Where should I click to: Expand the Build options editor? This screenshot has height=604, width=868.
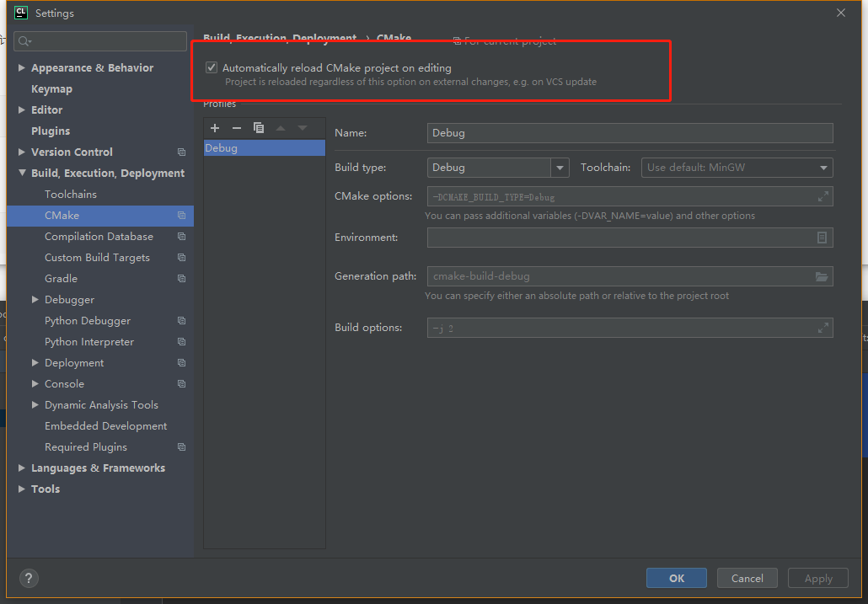click(822, 327)
